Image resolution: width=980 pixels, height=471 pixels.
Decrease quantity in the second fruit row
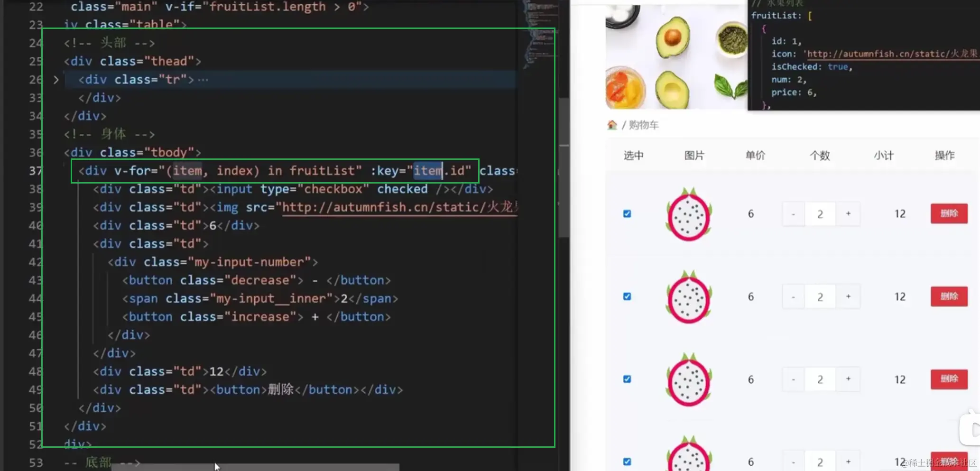[793, 296]
